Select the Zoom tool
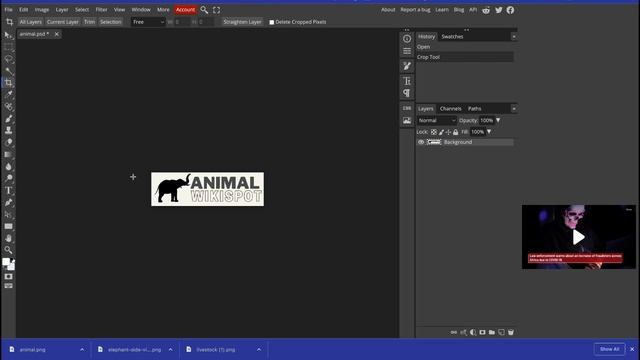This screenshot has width=640, height=360. pyautogui.click(x=8, y=250)
